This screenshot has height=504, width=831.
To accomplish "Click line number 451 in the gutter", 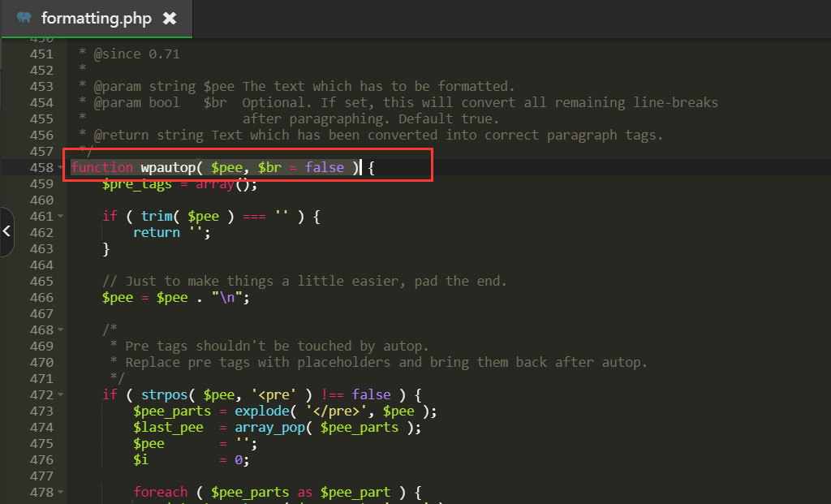I will pyautogui.click(x=41, y=54).
